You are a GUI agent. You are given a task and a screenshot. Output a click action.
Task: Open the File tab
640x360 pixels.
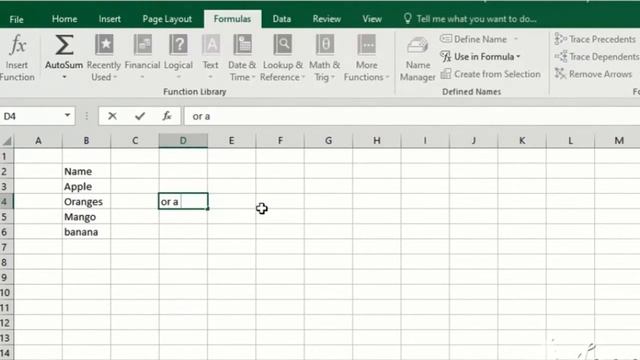point(17,19)
